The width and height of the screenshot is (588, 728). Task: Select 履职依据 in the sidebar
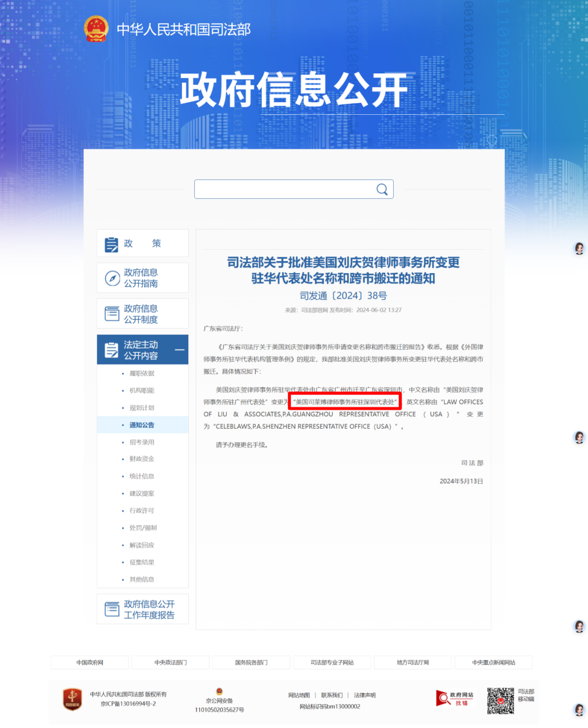tap(142, 373)
